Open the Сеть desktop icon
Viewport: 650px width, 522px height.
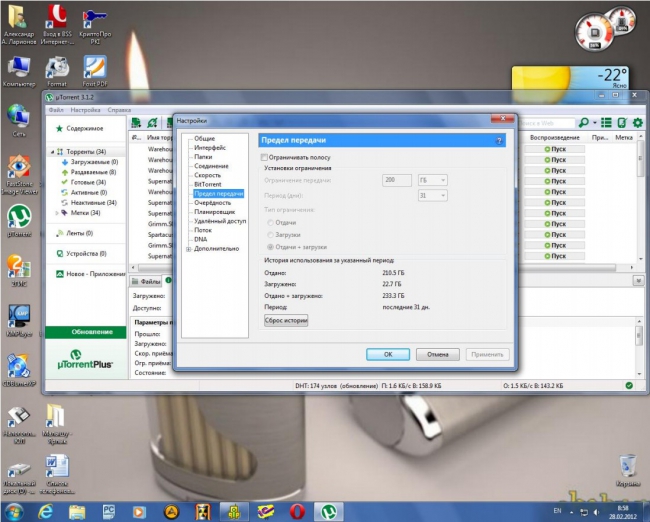click(19, 121)
